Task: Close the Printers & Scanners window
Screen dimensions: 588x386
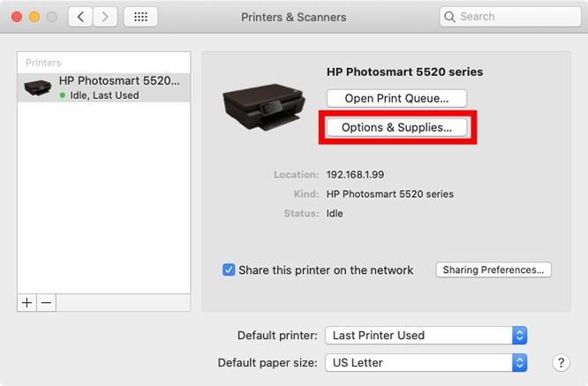Action: (x=18, y=17)
